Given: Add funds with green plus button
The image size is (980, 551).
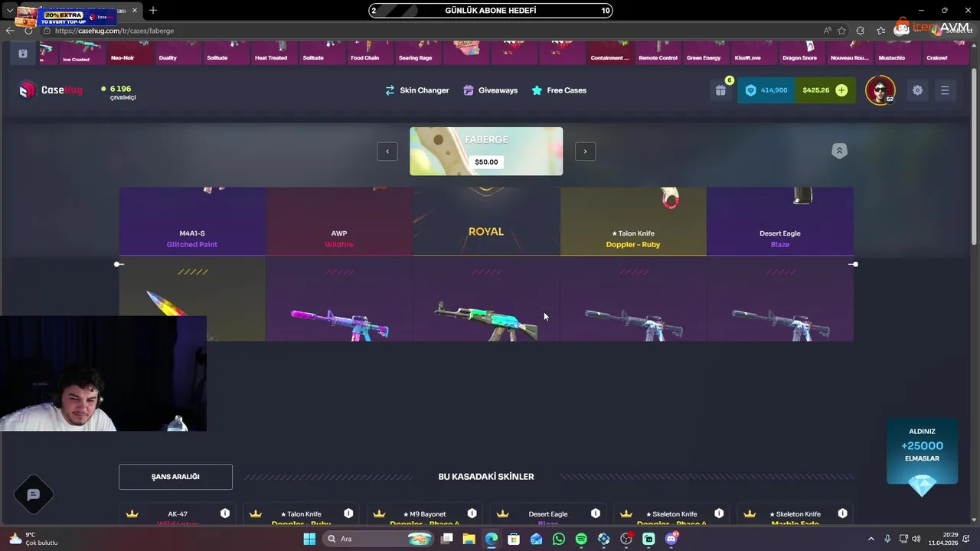Looking at the screenshot, I should click(x=841, y=90).
